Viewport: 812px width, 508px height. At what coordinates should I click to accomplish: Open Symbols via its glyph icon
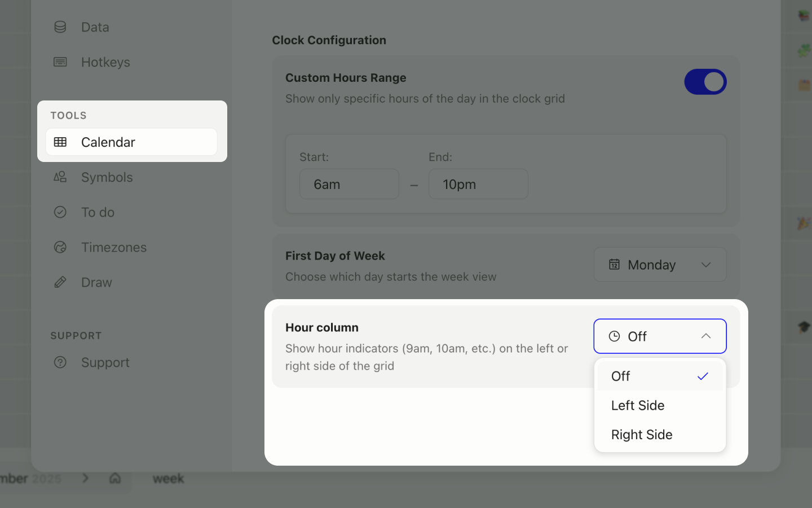pos(60,177)
